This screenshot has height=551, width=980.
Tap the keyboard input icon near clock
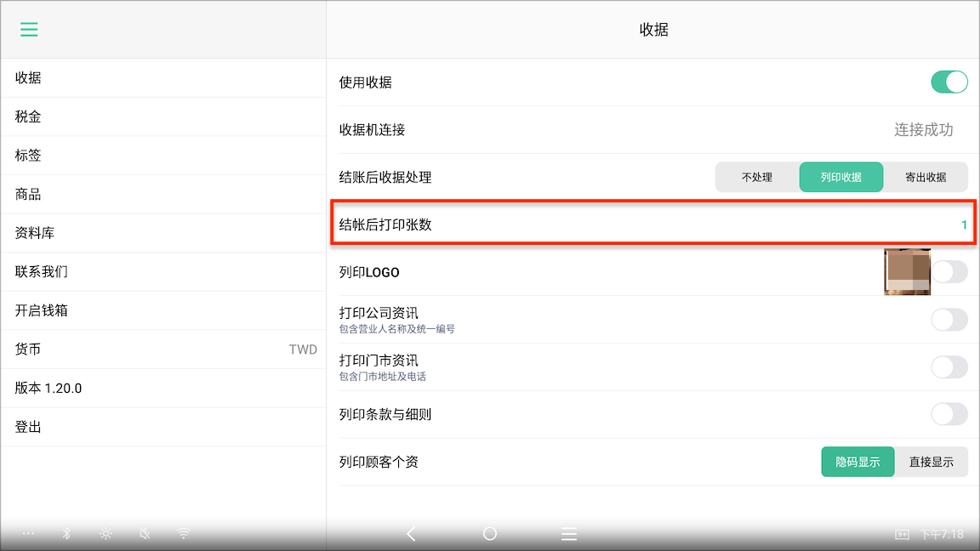[x=902, y=534]
